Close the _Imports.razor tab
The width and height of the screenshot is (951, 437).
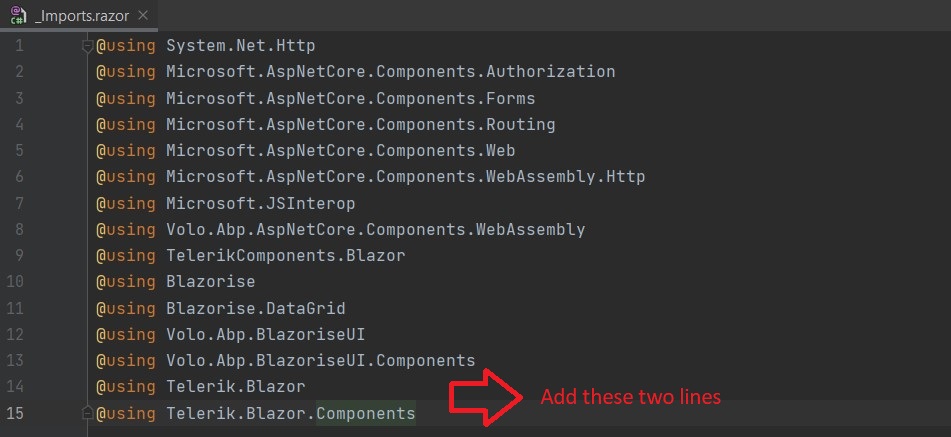click(x=141, y=15)
